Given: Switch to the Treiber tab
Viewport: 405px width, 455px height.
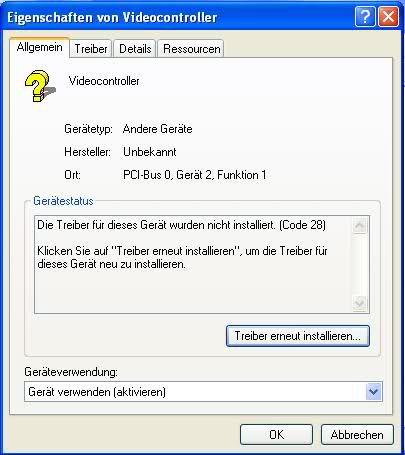Looking at the screenshot, I should tap(91, 49).
